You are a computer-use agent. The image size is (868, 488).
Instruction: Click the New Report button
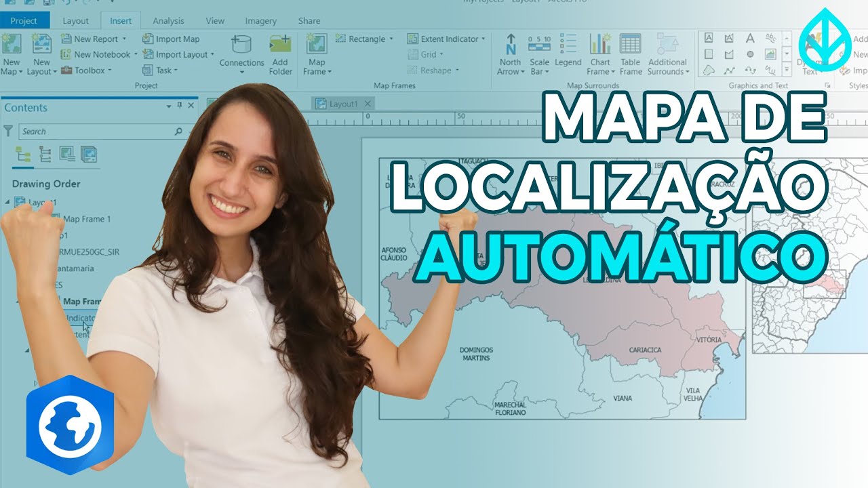pos(94,39)
